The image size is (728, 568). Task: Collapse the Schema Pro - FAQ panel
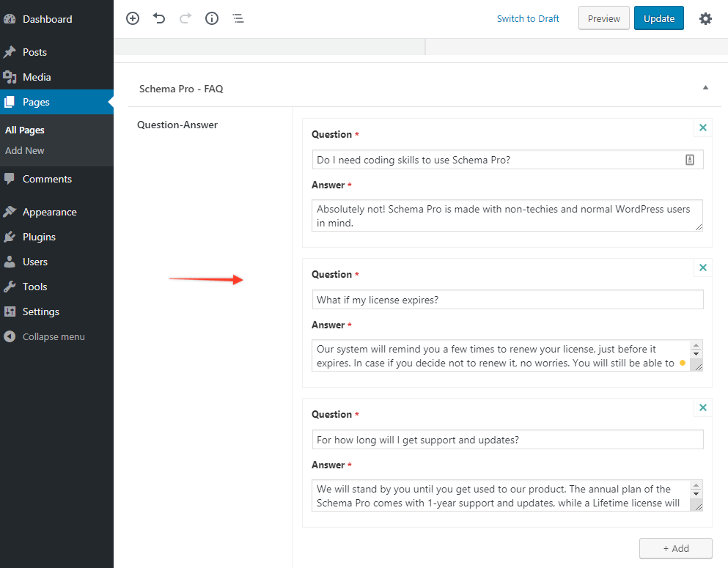coord(705,88)
